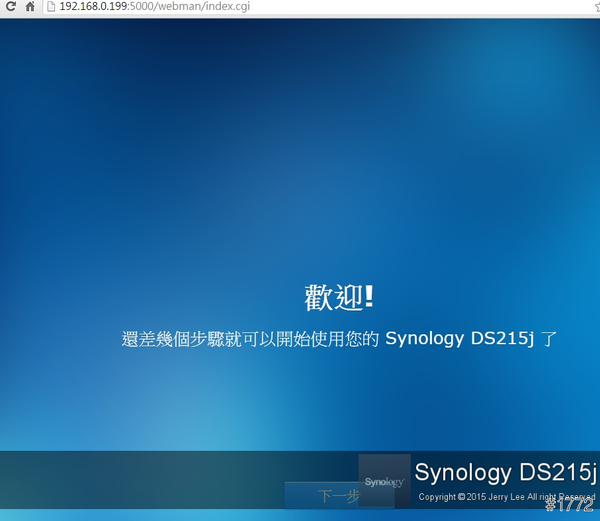
Task: Go to the browser home page icon
Action: tap(30, 7)
